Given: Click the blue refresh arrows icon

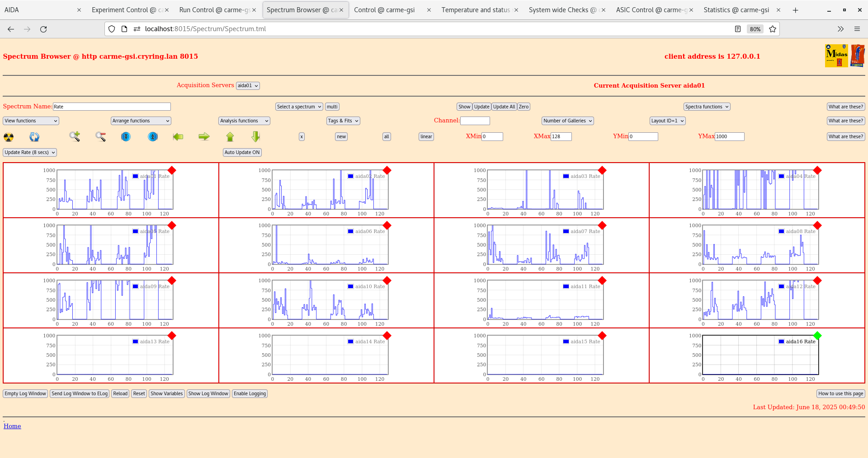Looking at the screenshot, I should coord(34,137).
